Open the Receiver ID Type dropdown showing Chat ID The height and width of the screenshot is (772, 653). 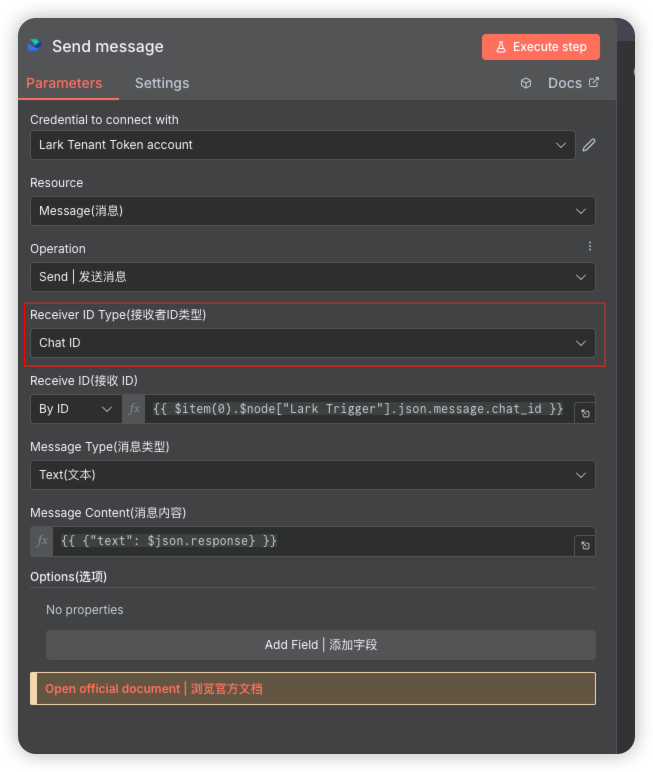pyautogui.click(x=313, y=343)
